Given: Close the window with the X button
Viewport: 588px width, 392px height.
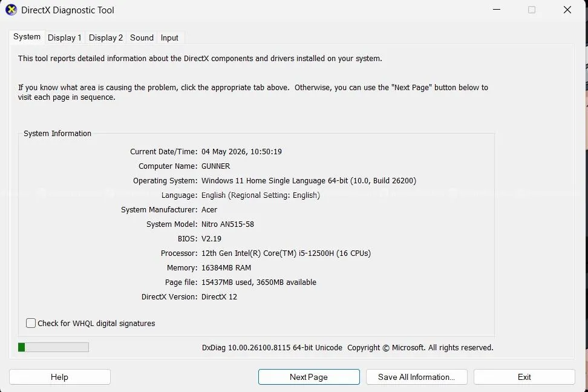Looking at the screenshot, I should pyautogui.click(x=567, y=10).
